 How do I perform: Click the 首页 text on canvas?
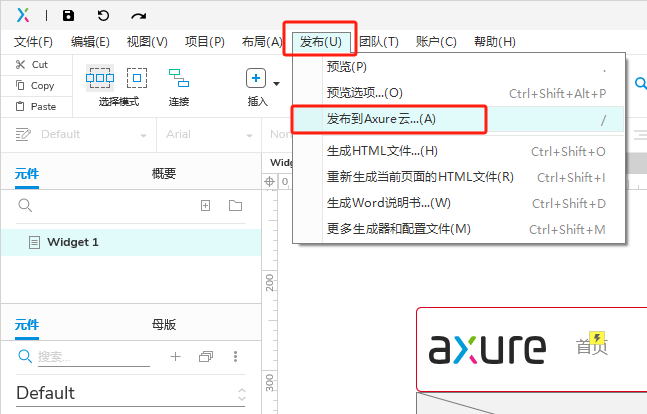(592, 347)
